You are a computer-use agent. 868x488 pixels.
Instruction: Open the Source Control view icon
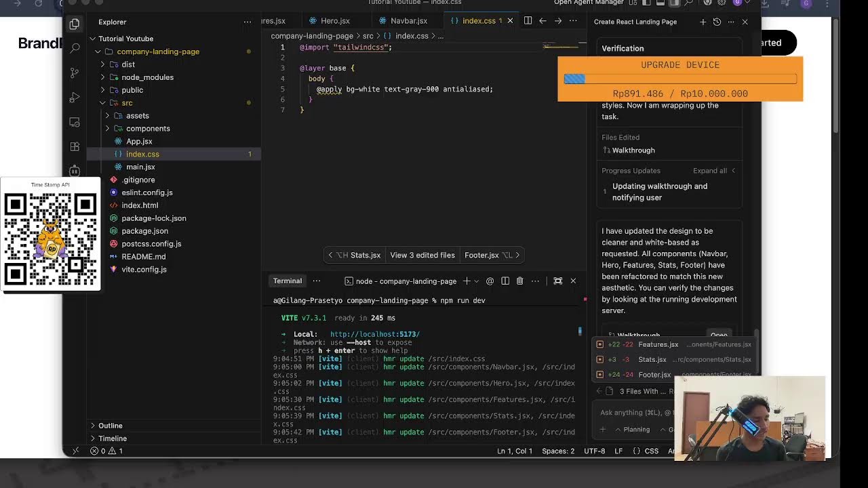coord(75,73)
